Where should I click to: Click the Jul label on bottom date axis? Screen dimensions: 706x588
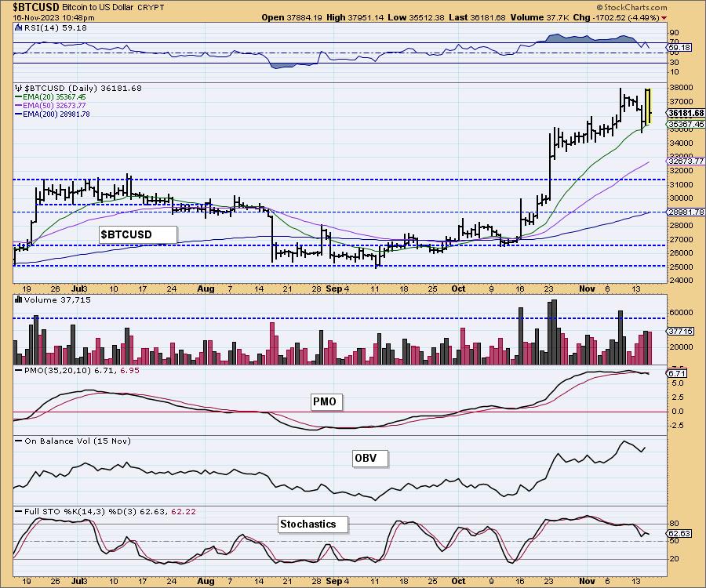click(x=78, y=581)
